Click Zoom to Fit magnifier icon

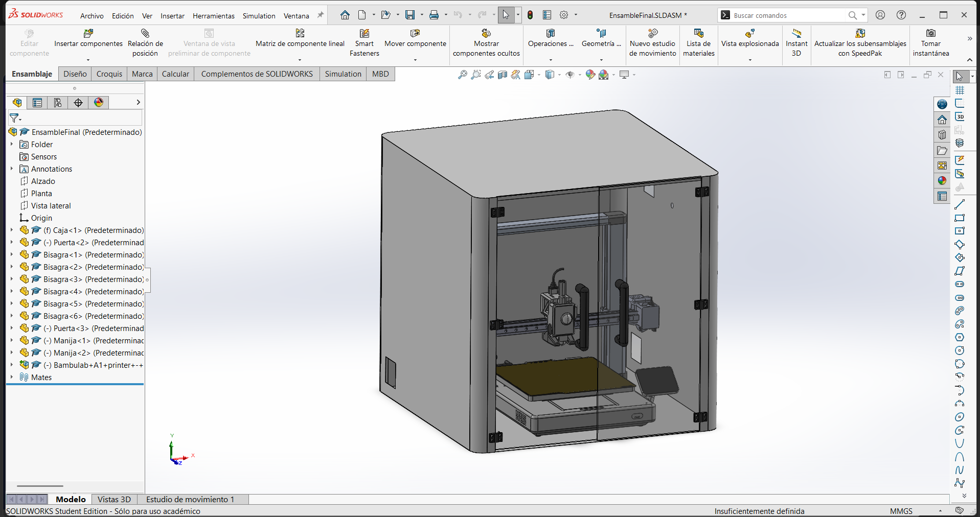462,75
